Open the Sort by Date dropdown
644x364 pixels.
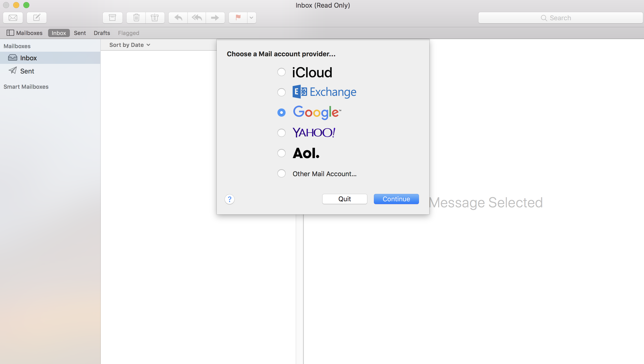click(x=130, y=45)
